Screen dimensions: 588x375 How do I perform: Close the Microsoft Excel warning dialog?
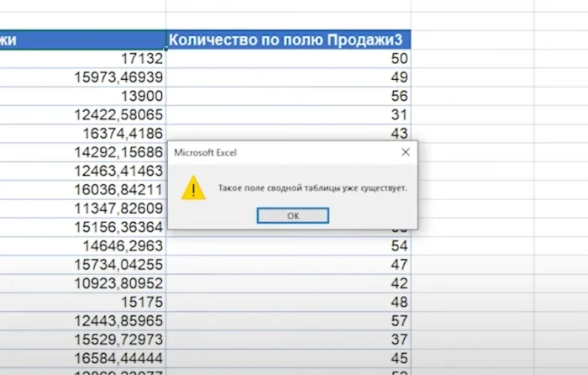(405, 152)
